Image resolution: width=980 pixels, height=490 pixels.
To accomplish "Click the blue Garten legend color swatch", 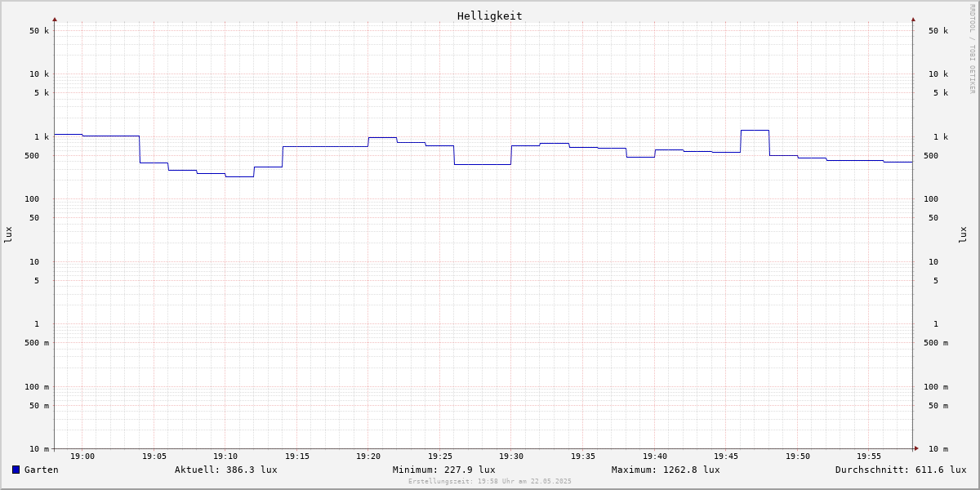I will [x=16, y=470].
